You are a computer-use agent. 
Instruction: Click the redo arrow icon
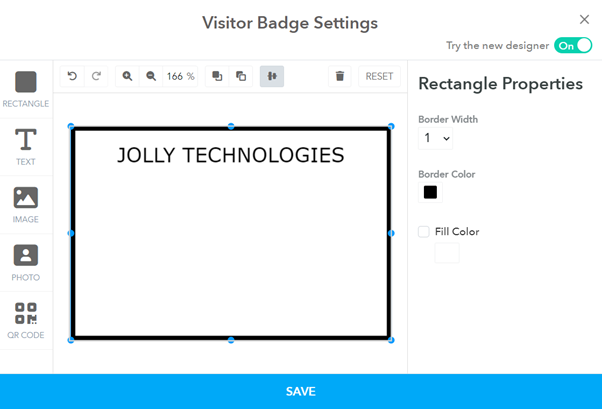96,76
